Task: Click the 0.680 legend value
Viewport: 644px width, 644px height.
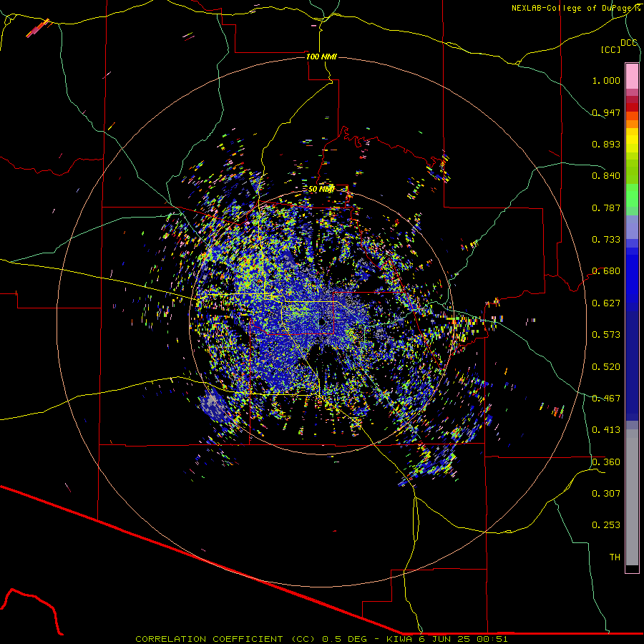Action: [x=606, y=271]
